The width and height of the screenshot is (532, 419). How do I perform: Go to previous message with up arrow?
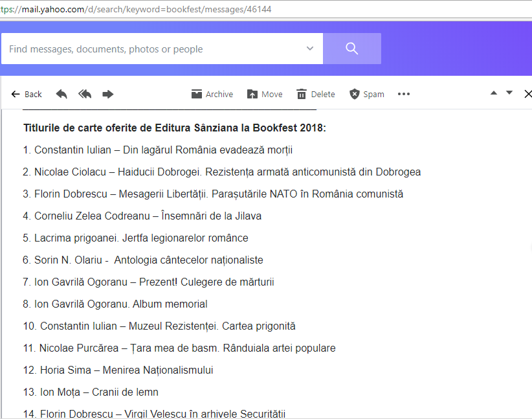pos(494,93)
